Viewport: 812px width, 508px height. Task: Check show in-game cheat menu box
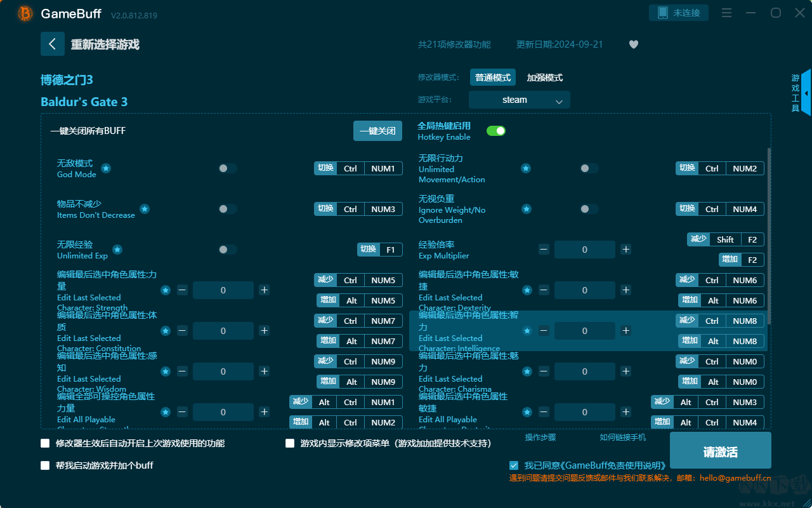pos(290,443)
